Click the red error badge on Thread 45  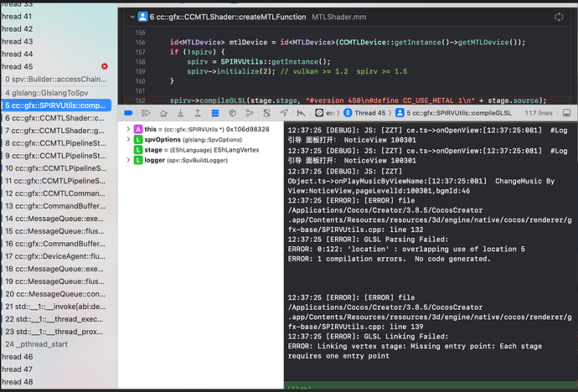coord(105,66)
